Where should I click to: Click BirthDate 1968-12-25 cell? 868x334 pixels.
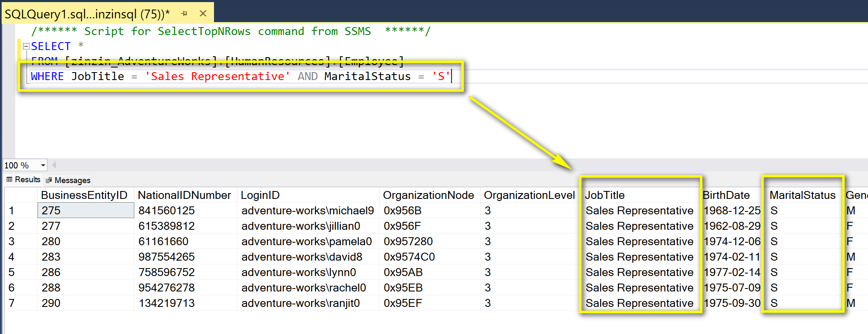tap(733, 211)
